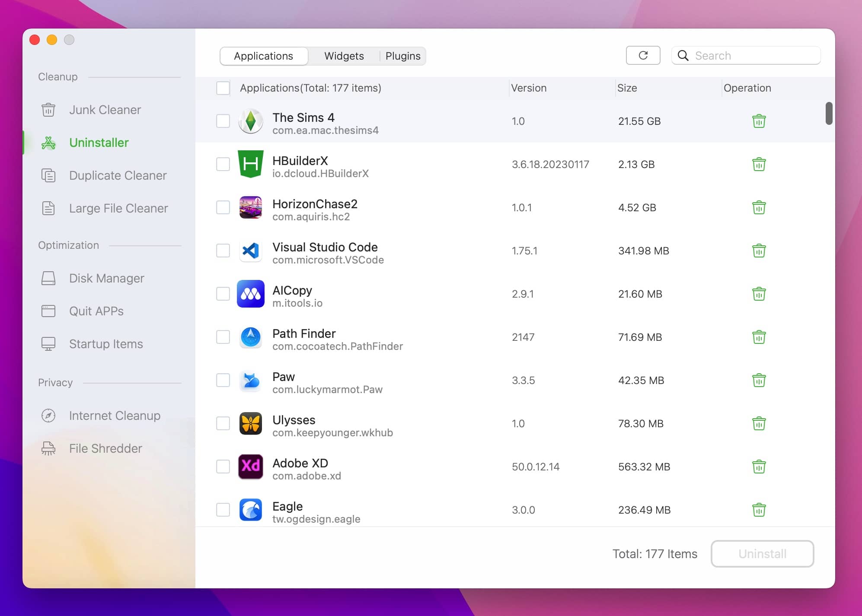Viewport: 862px width, 616px height.
Task: Click the Size column header
Action: click(627, 88)
